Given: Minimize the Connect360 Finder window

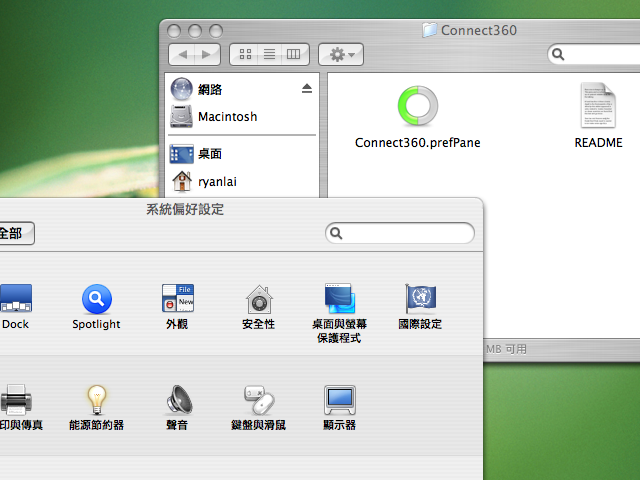Looking at the screenshot, I should tap(195, 31).
